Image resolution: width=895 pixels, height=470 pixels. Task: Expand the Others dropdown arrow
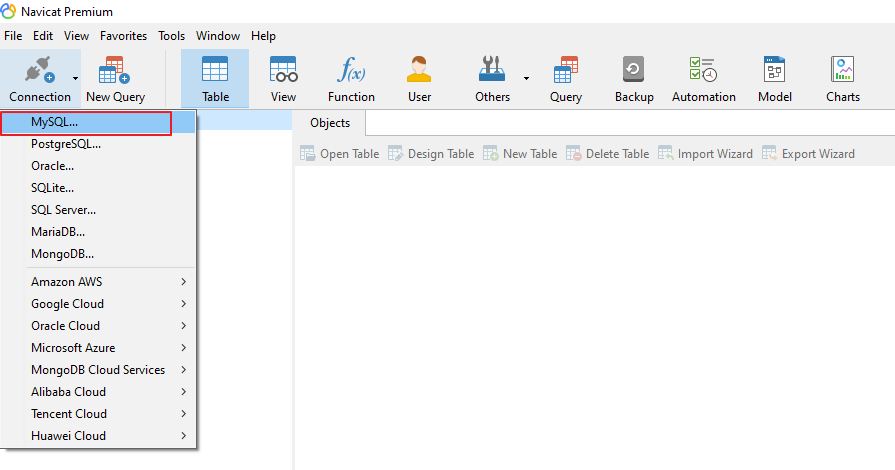click(526, 78)
